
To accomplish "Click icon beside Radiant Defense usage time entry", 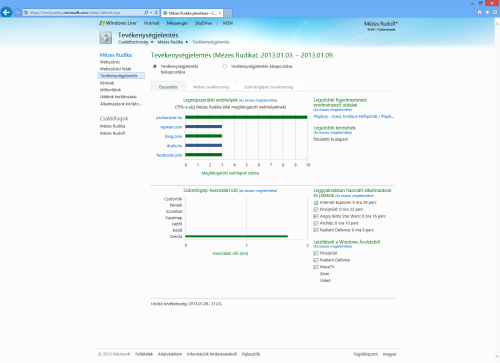I will (x=316, y=230).
